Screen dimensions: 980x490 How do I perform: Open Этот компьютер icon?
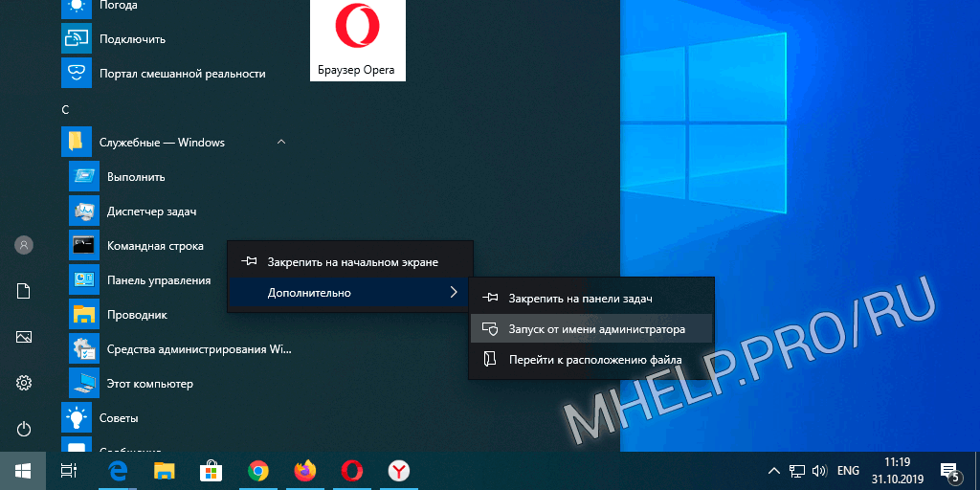pos(84,383)
